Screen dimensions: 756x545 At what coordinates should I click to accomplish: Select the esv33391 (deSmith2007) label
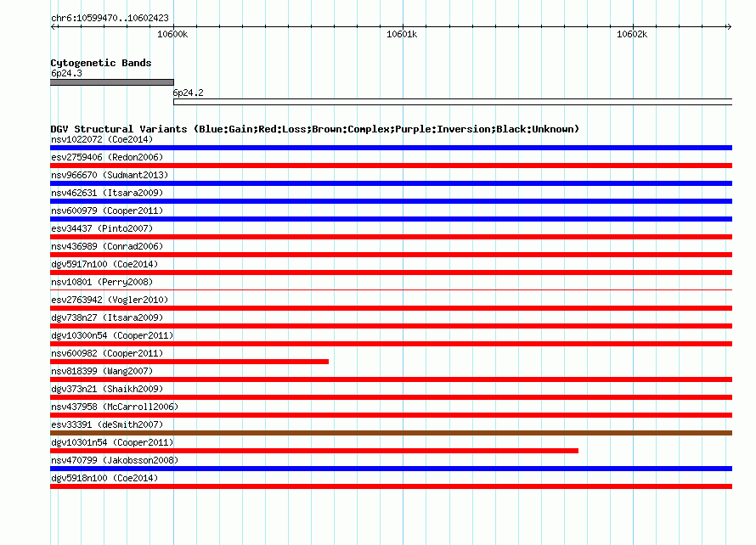pyautogui.click(x=107, y=424)
